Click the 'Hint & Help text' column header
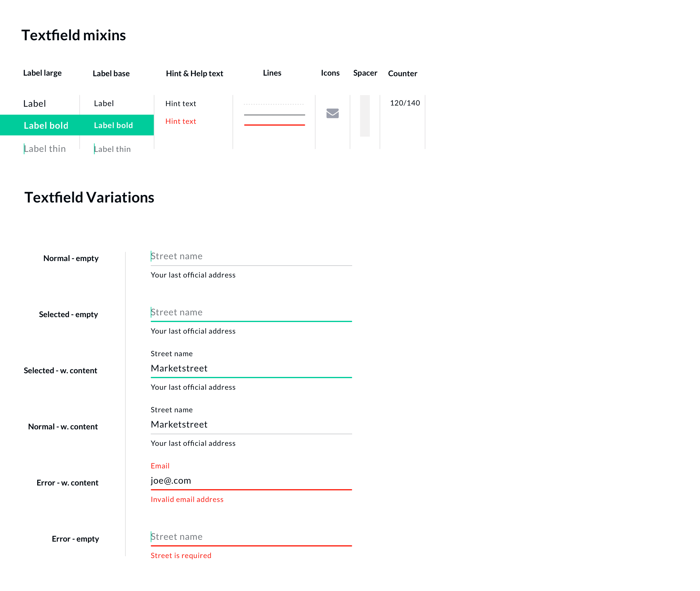 (195, 73)
